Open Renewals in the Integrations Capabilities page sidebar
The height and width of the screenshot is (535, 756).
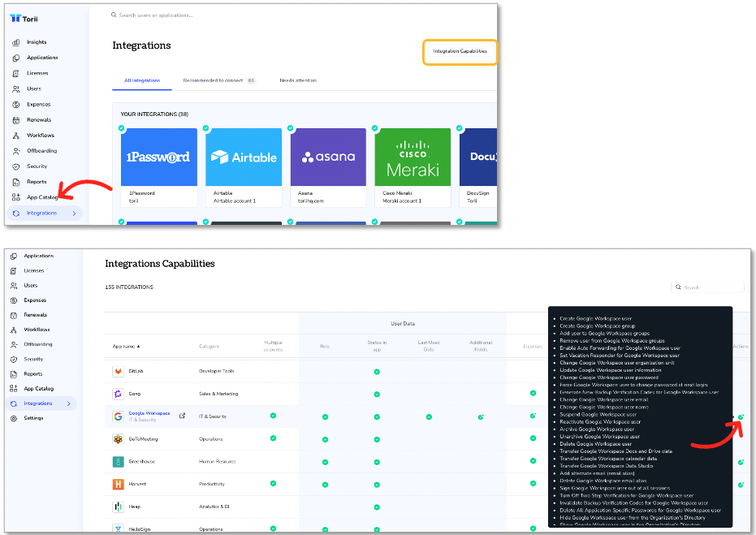[x=36, y=315]
